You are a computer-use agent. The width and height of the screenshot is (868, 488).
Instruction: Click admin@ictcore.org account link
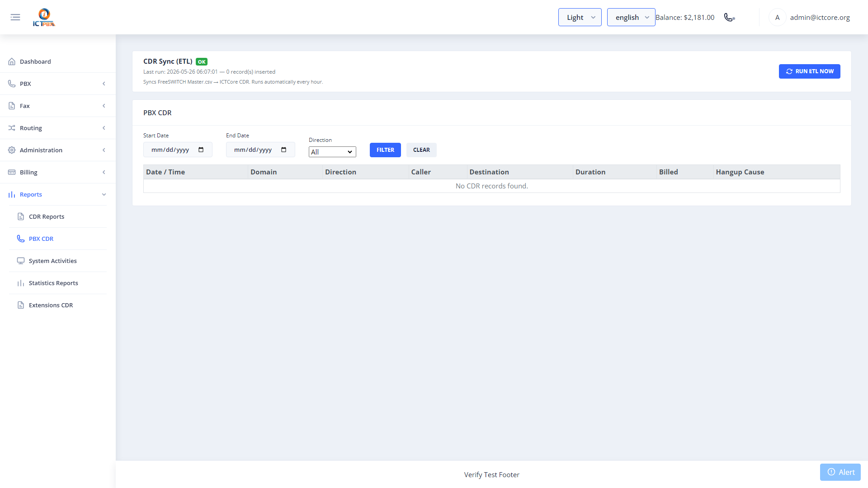(820, 17)
